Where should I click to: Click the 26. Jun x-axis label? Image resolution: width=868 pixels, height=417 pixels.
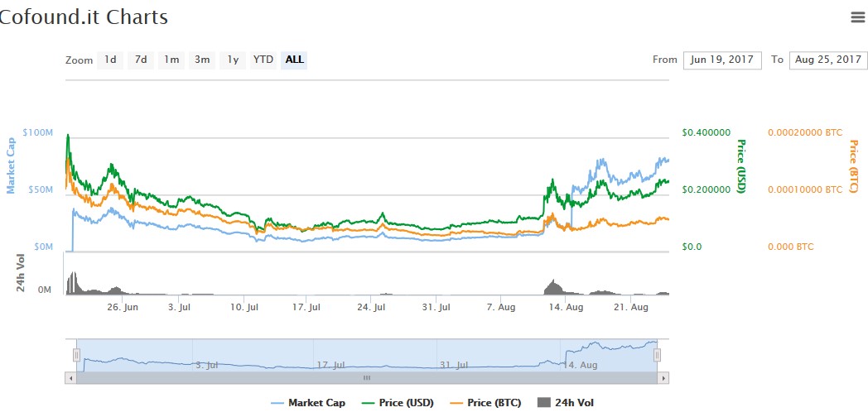coord(122,307)
